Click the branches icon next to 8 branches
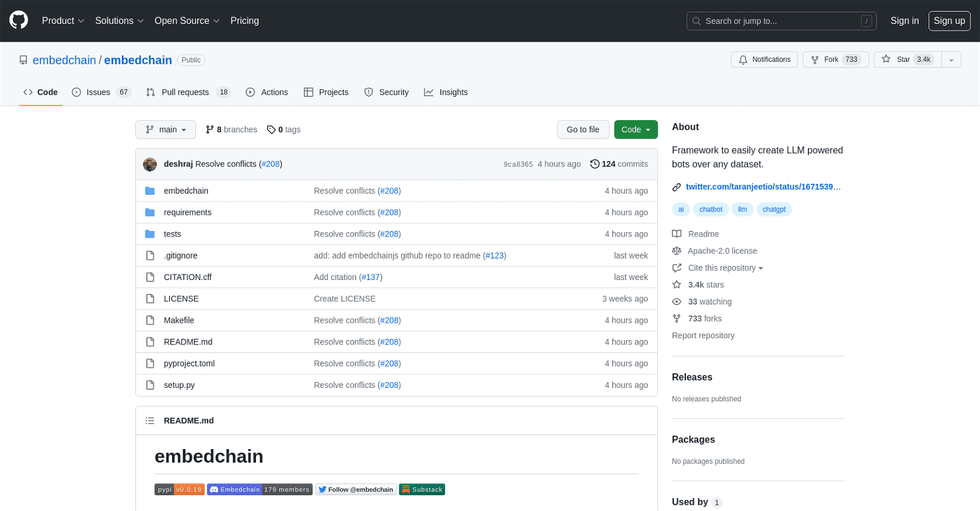This screenshot has height=511, width=980. click(210, 130)
